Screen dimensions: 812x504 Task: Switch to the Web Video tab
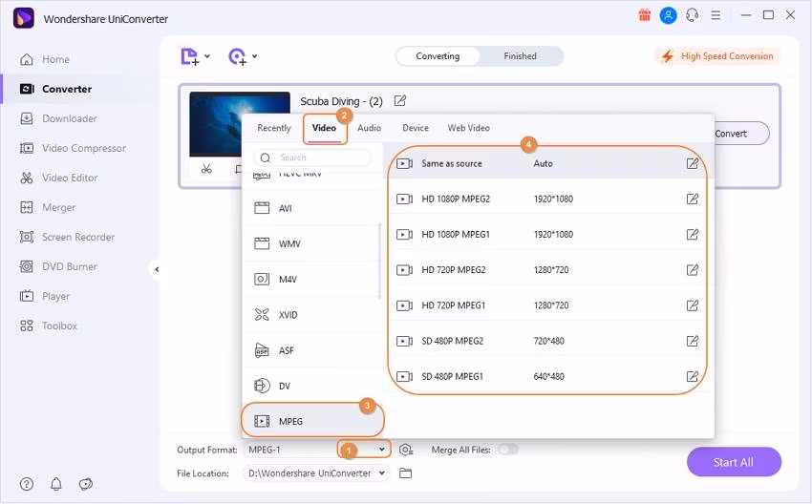[x=469, y=128]
